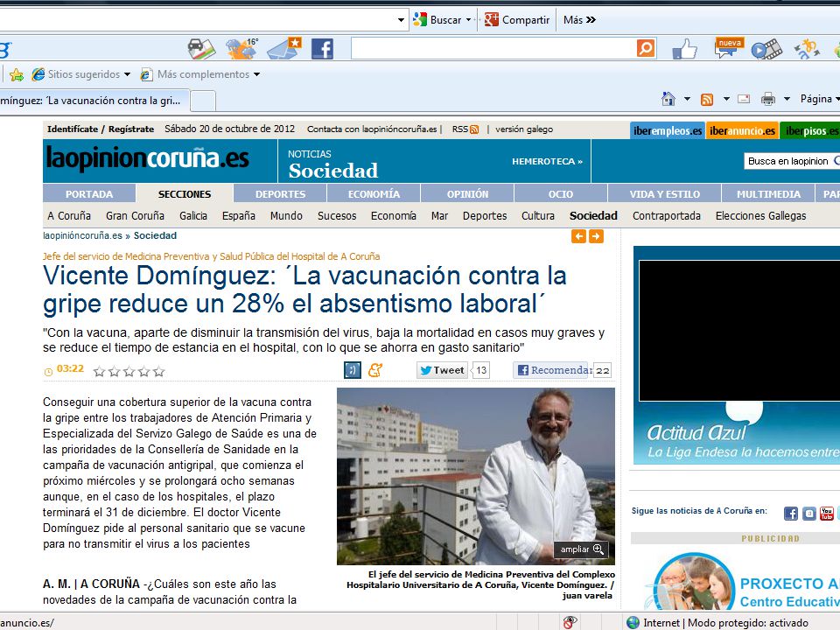Click Compartir Google+ button
The width and height of the screenshot is (840, 630).
[517, 20]
